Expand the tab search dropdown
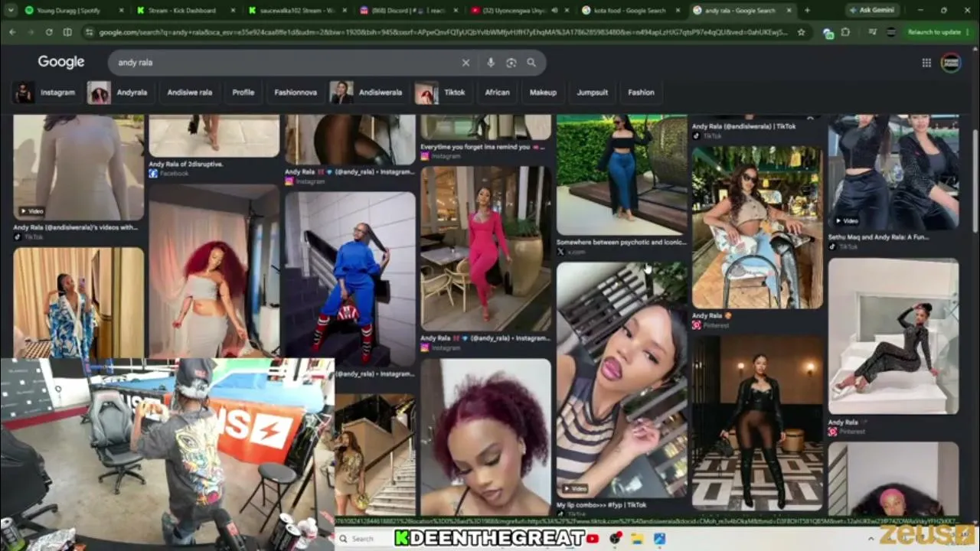This screenshot has height=551, width=980. coord(11,11)
